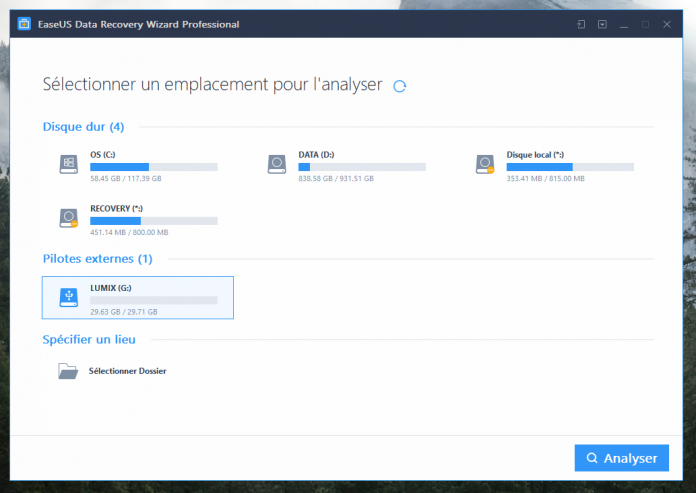Viewport: 696px width, 493px height.
Task: Start scan with the Analyser button
Action: (x=621, y=458)
